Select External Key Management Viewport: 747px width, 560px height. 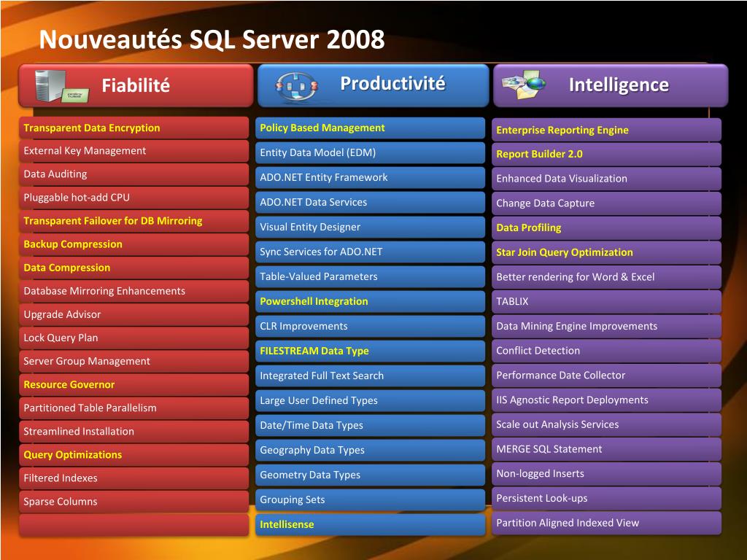[134, 151]
